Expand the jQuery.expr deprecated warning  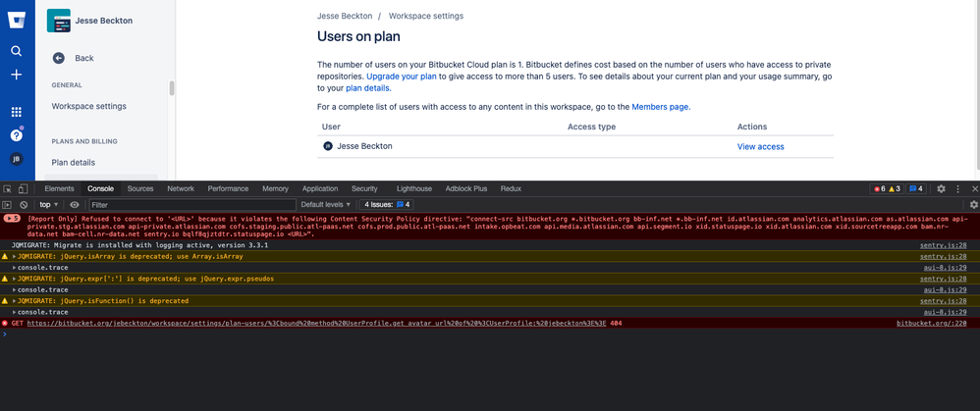pos(15,279)
